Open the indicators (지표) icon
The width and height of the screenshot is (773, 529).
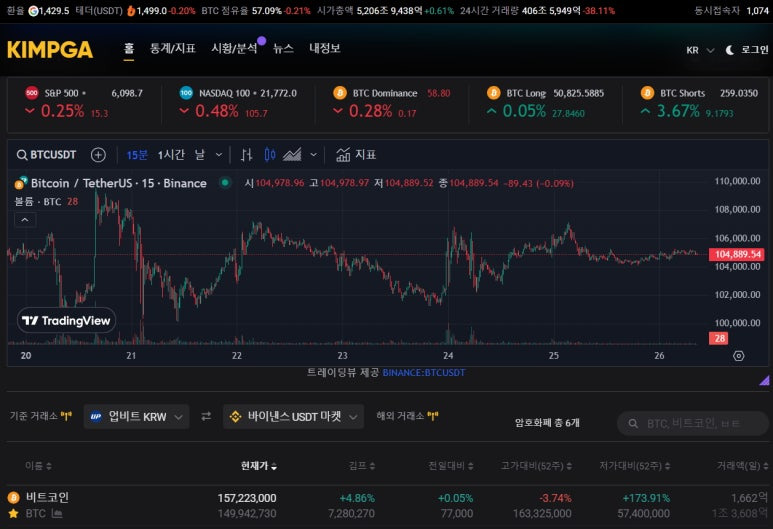(343, 155)
